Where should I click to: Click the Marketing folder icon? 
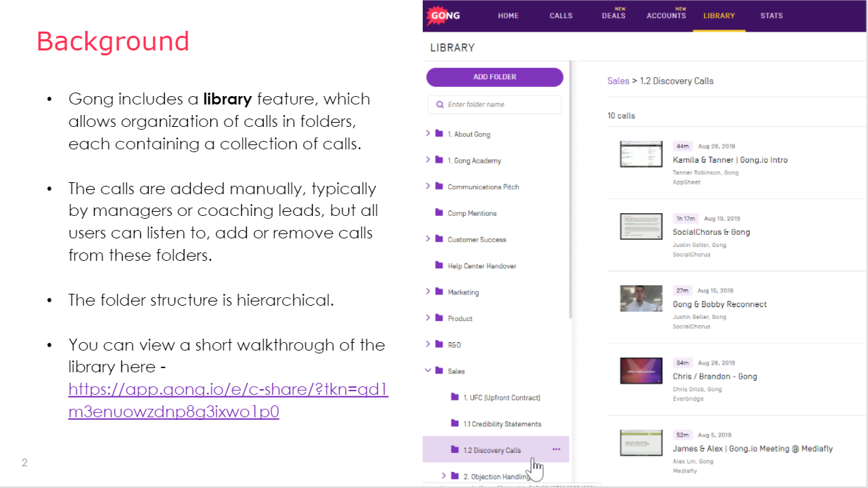tap(440, 292)
